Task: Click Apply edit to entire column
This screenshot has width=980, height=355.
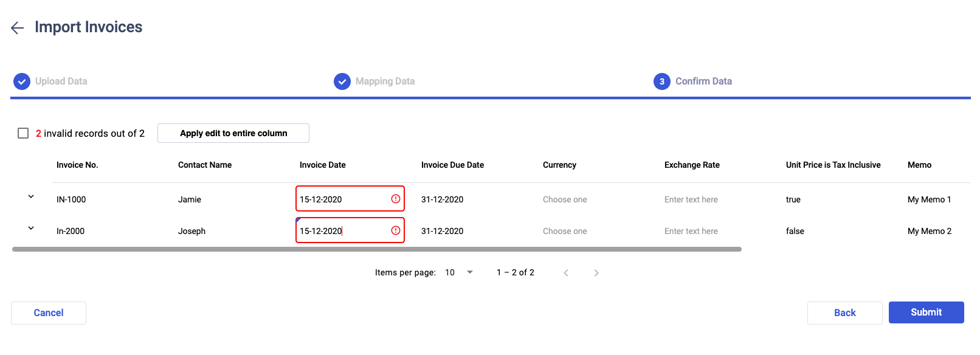Action: point(233,133)
